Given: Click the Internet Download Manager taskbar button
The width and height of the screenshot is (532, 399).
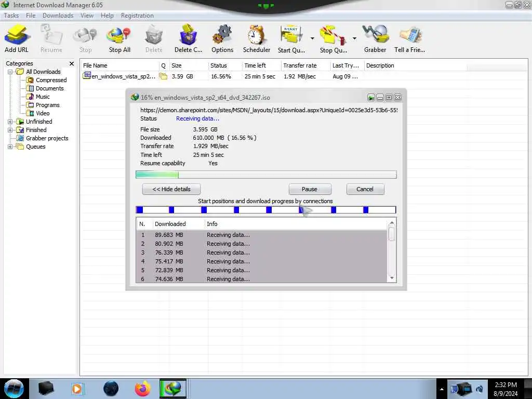Looking at the screenshot, I should click(x=173, y=389).
